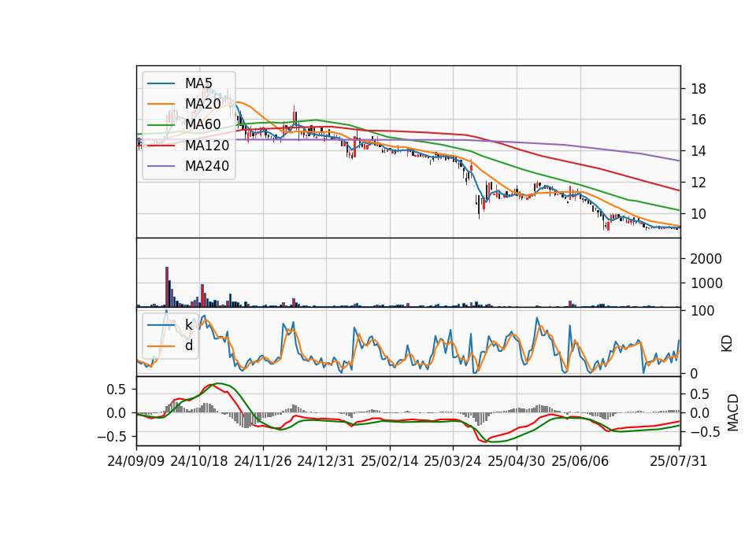Screen dimensions: 756x543
Task: Click the 25/03/24 date tick label
Action: click(453, 461)
